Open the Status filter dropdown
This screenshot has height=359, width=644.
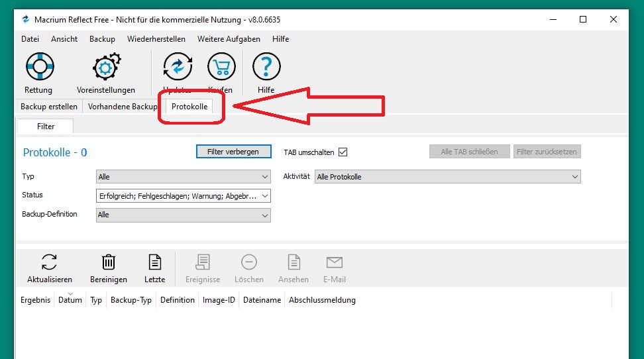click(x=183, y=196)
